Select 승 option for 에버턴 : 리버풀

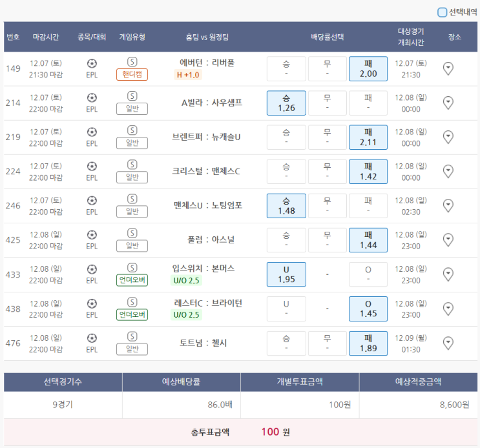[286, 69]
